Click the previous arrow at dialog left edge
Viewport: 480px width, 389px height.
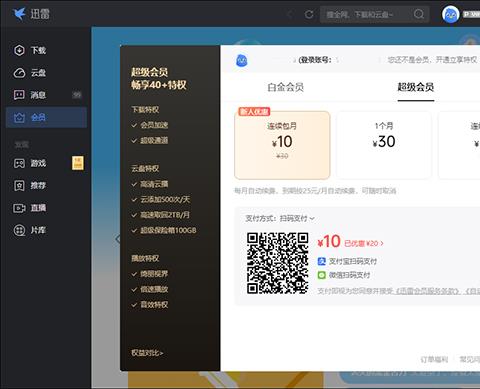118,239
